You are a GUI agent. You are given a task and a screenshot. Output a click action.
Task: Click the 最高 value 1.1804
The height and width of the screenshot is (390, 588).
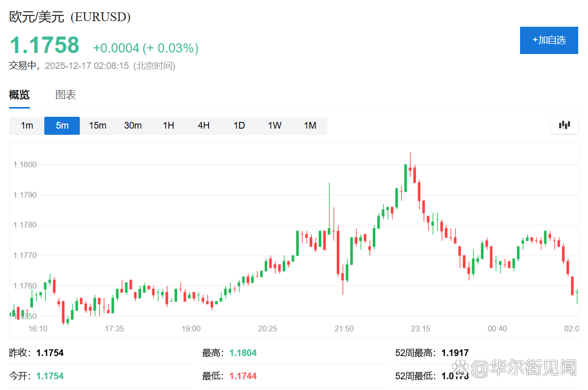click(x=242, y=352)
